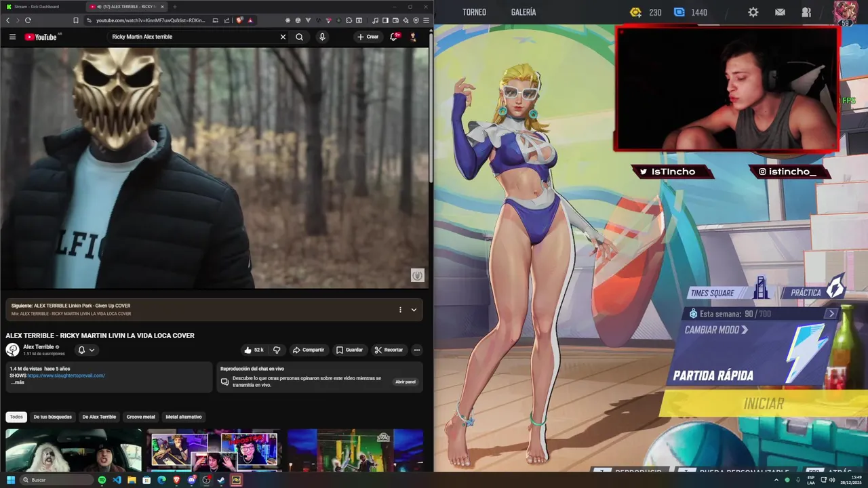The image size is (868, 488).
Task: Open Steam from taskbar
Action: coord(221,480)
